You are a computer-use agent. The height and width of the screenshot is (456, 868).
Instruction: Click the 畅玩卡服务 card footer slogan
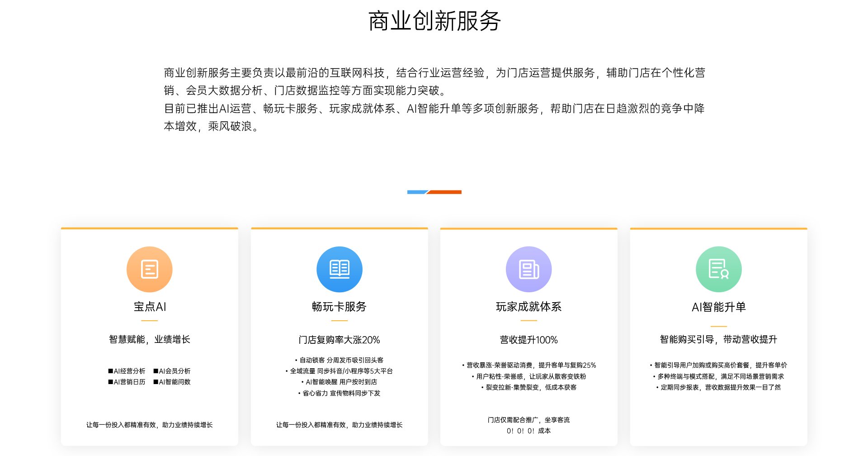click(x=339, y=425)
